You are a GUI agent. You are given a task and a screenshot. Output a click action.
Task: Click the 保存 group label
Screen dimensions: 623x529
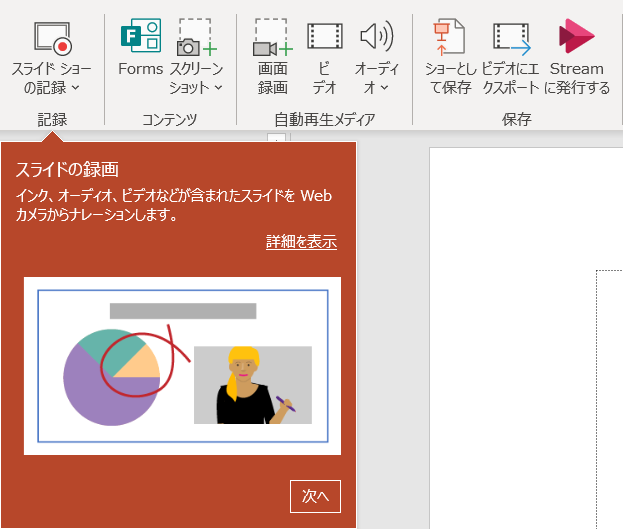click(517, 119)
